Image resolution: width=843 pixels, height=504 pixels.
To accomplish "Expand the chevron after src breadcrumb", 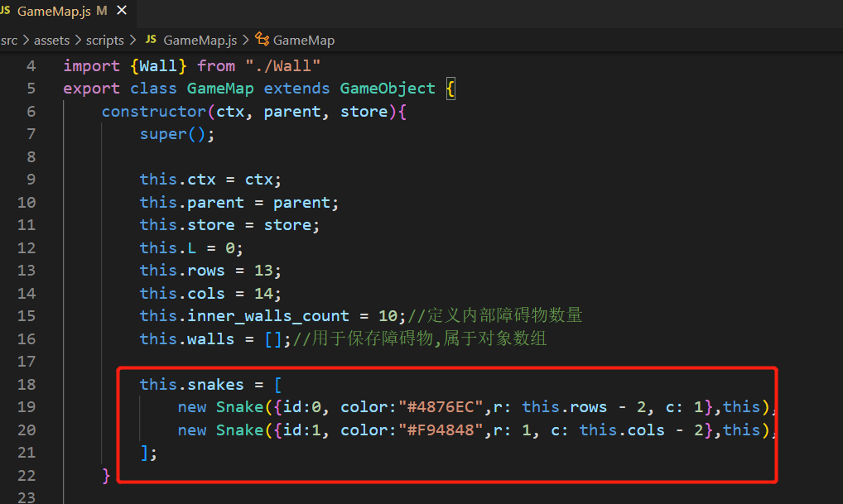I will [26, 41].
